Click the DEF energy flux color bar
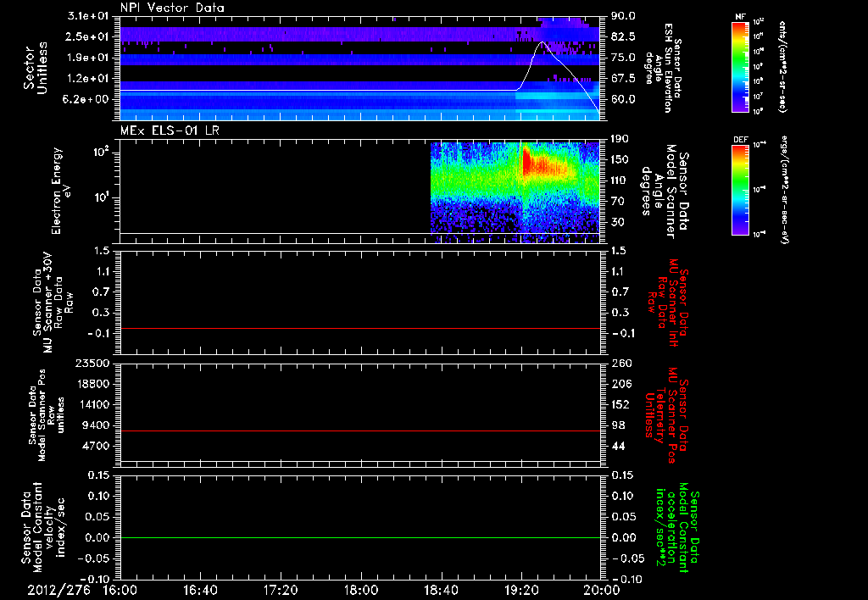 pyautogui.click(x=741, y=189)
